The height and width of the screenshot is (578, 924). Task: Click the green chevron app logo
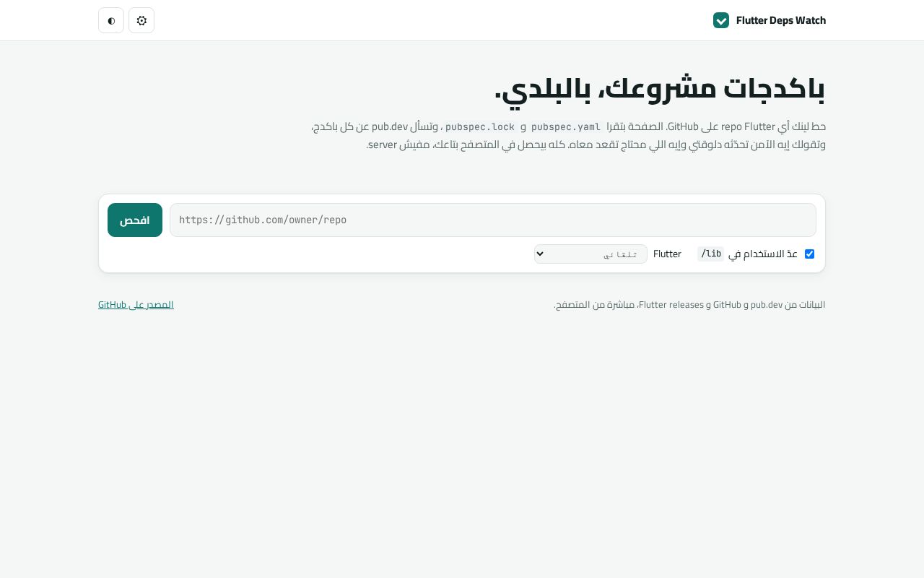coord(721,20)
